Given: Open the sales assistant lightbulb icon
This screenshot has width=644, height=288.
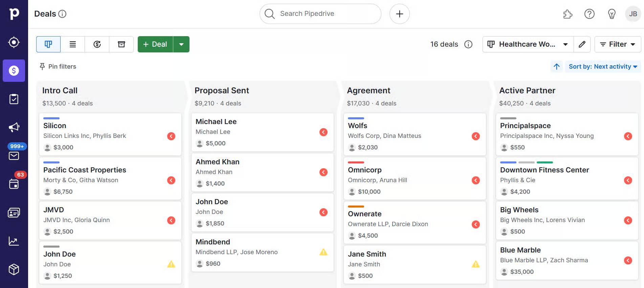Looking at the screenshot, I should pyautogui.click(x=612, y=14).
